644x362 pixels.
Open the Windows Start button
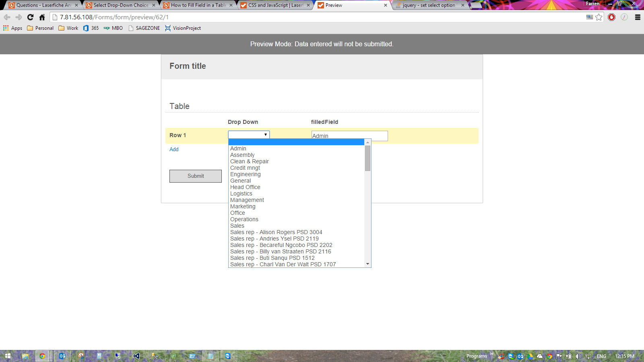click(8, 356)
